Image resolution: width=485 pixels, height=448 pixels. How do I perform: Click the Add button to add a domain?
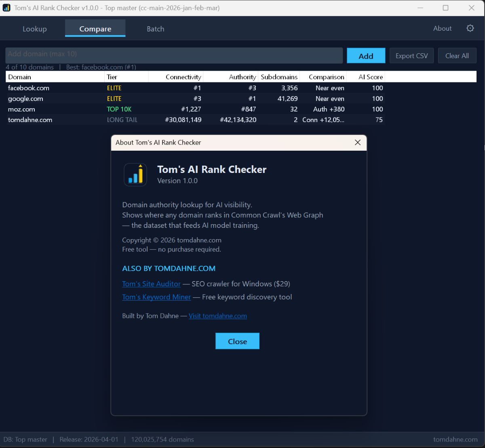[366, 55]
